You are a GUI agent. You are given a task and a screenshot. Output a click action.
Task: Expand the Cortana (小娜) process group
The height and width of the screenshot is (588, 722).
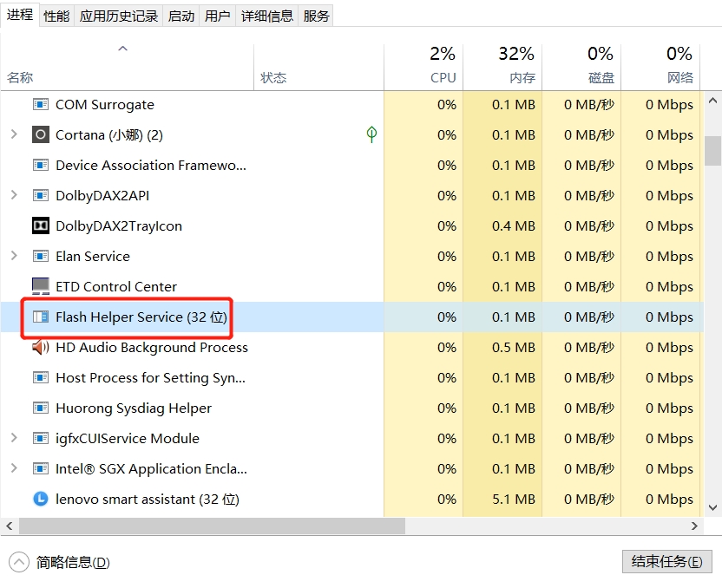pyautogui.click(x=14, y=134)
